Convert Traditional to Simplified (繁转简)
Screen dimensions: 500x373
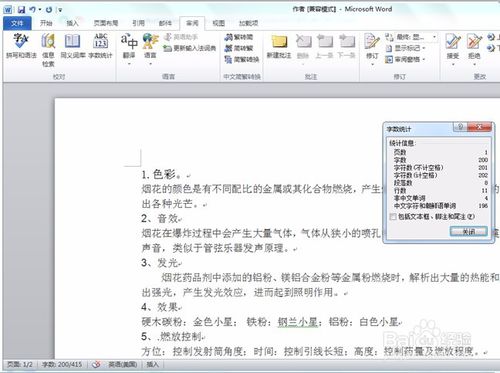239,37
